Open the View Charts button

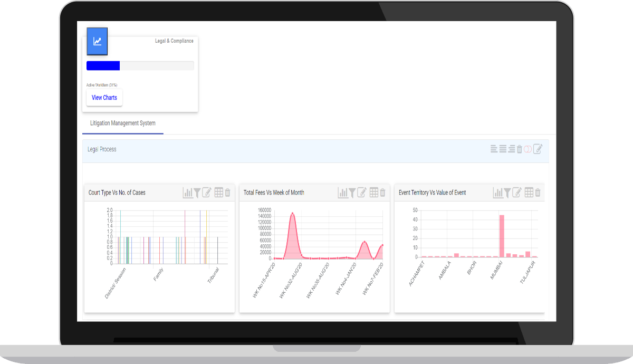coord(104,98)
